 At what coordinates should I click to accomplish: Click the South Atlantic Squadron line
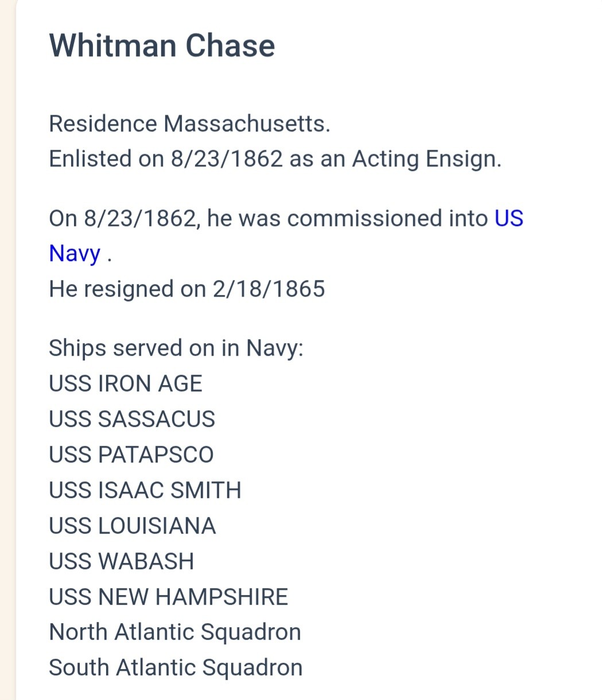(x=176, y=668)
